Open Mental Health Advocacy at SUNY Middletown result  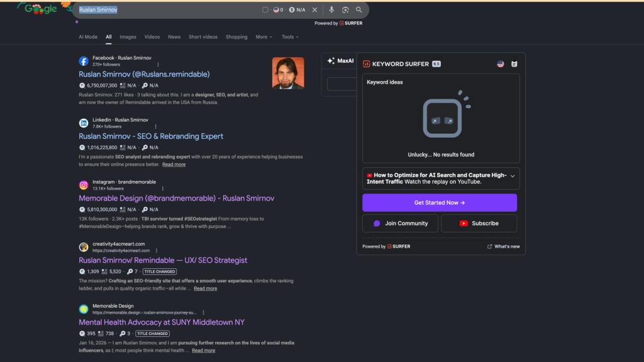[x=162, y=322]
